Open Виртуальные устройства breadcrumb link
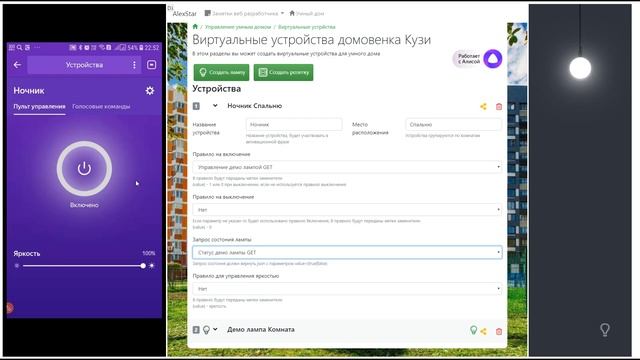640x360 pixels. point(307,27)
